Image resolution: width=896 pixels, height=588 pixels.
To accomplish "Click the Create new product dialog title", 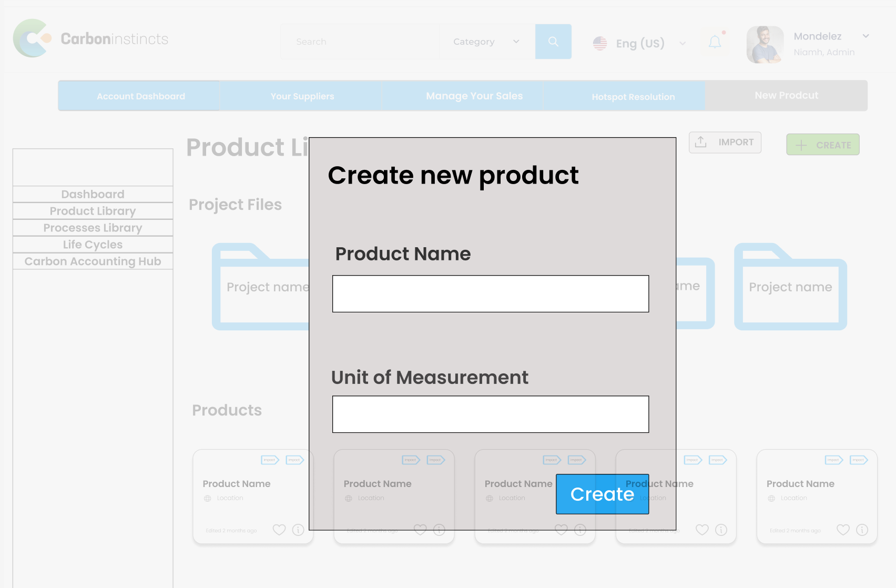I will (x=453, y=176).
